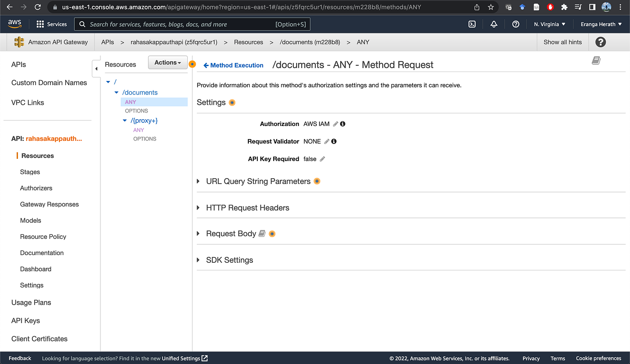
Task: Open Models in the sidebar
Action: (x=31, y=220)
